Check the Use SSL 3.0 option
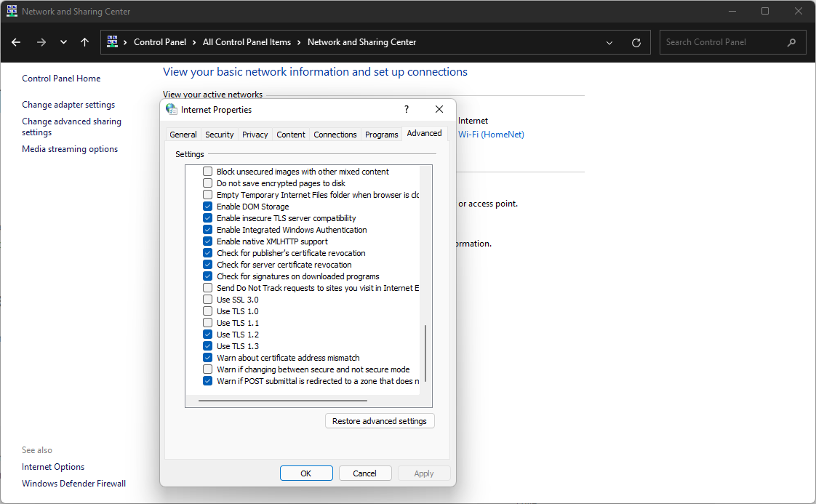Screen dimensions: 816x504 coord(208,300)
